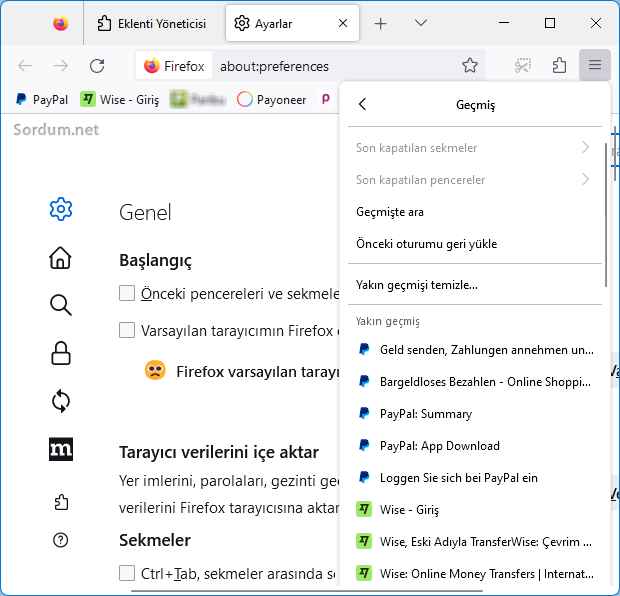Select the Genel gear sidebar category
This screenshot has height=596, width=620.
coord(61,209)
